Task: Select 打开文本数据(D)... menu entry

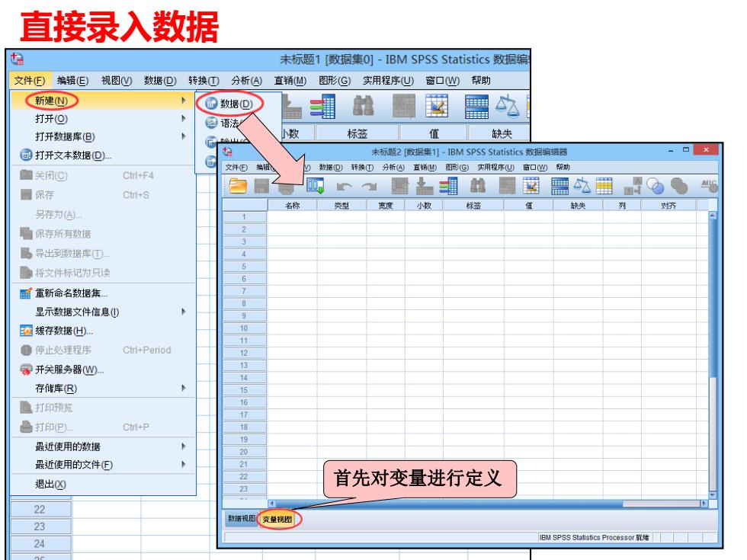Action: click(103, 155)
